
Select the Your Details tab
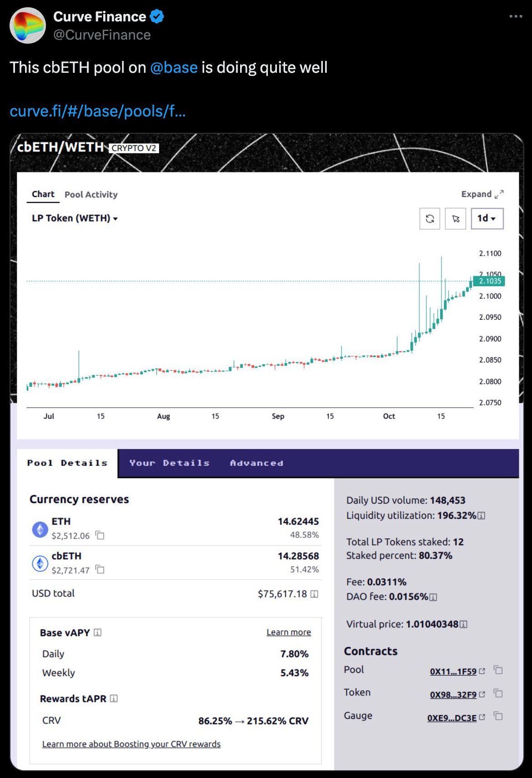[x=170, y=463]
